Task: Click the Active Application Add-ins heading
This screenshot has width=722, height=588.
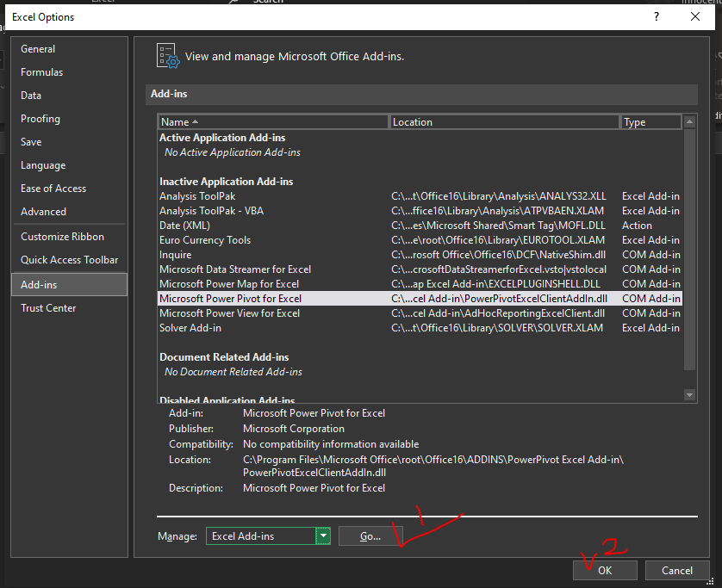Action: (x=222, y=138)
